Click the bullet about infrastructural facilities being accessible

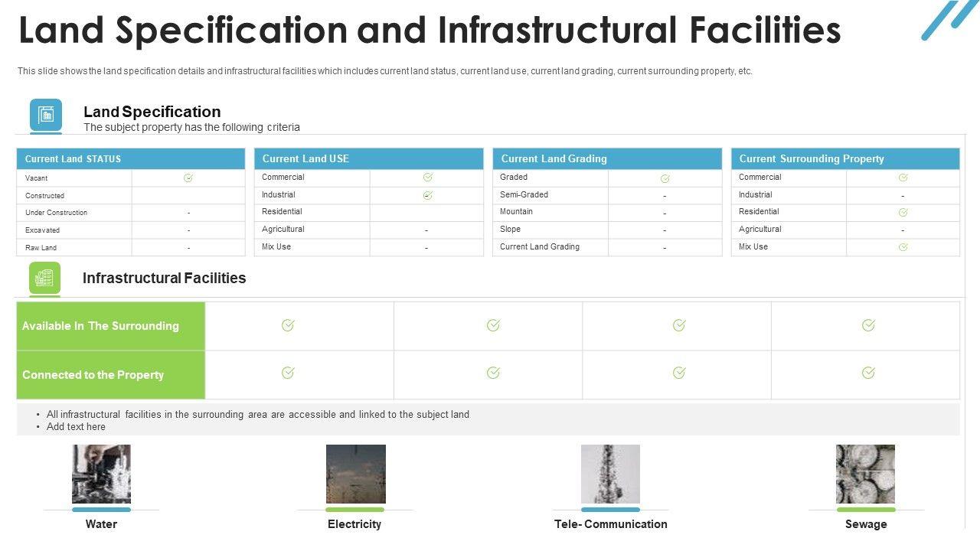pos(258,415)
